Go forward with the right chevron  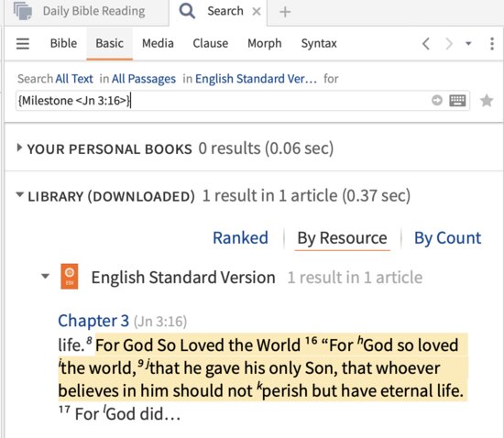(449, 44)
